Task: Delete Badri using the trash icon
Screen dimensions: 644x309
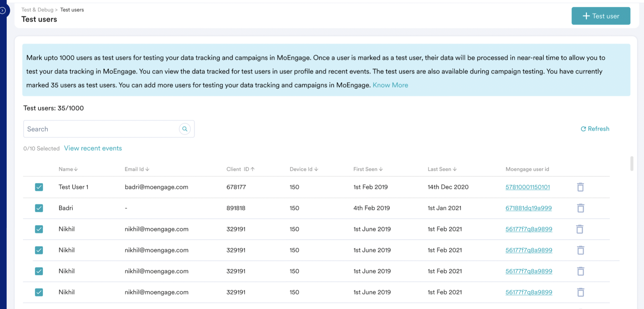Action: (580, 208)
